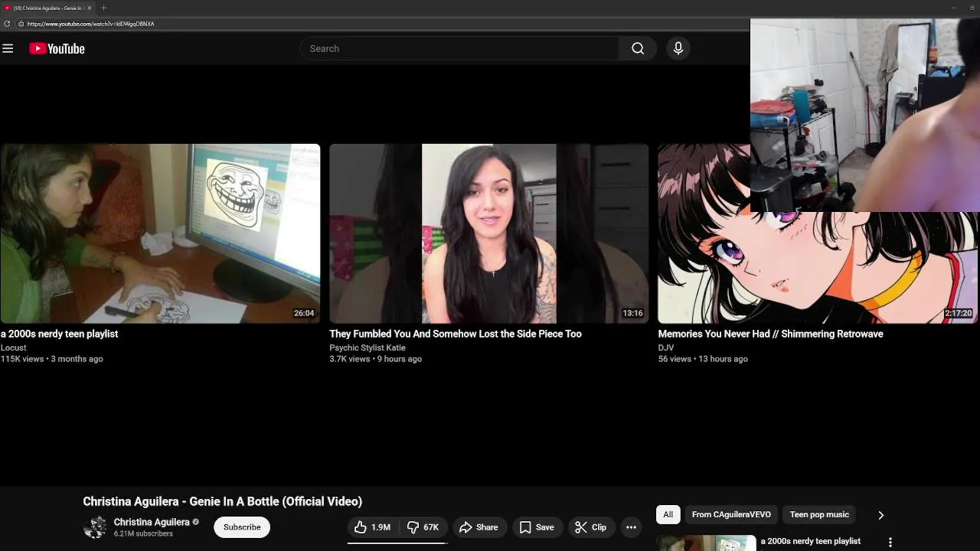
Task: Go to the YouTube home logo
Action: tap(57, 48)
